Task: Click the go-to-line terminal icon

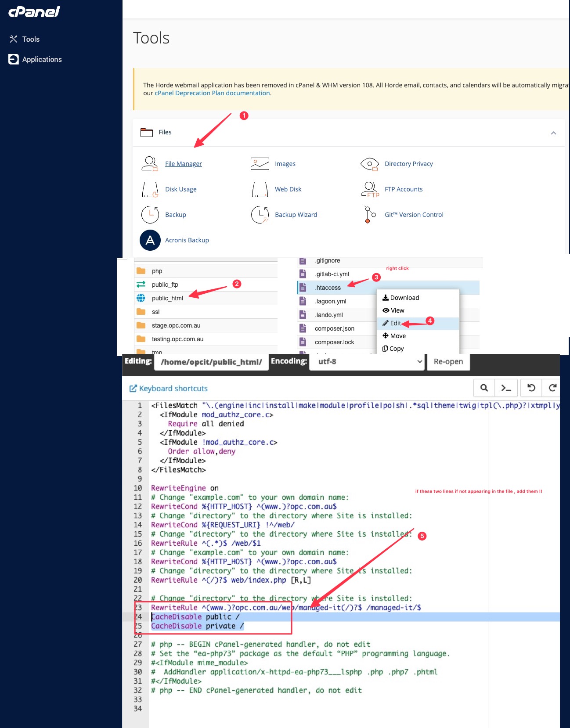Action: pos(506,388)
